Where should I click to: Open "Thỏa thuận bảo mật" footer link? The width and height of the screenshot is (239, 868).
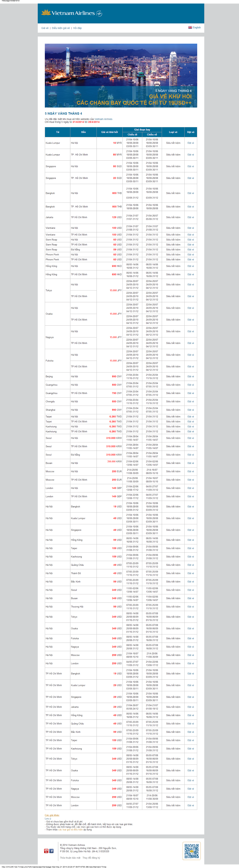click(x=70, y=857)
